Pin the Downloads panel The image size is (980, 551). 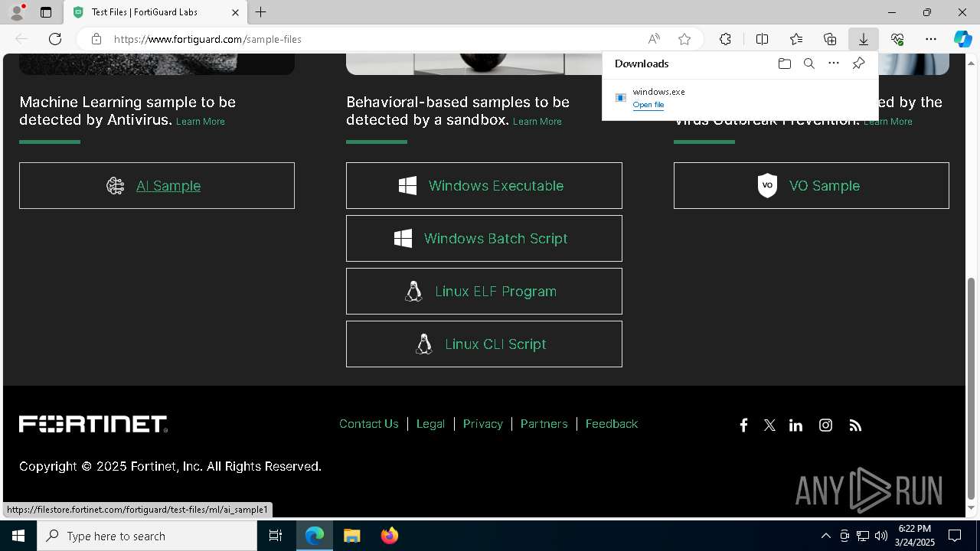(858, 64)
